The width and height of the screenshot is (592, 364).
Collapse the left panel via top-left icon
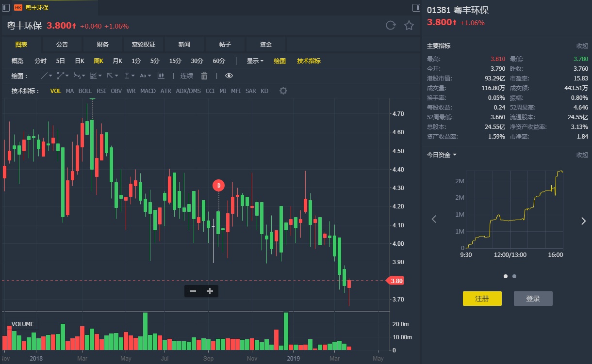pyautogui.click(x=6, y=7)
